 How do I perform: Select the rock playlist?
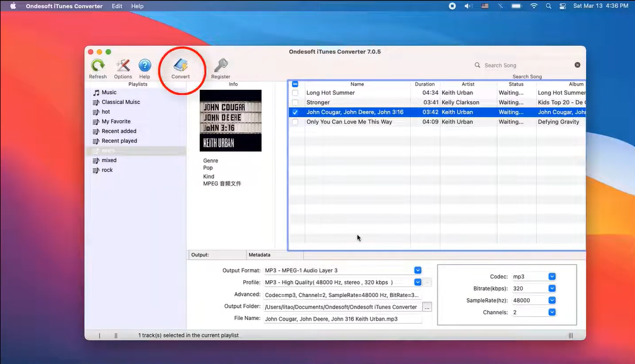[107, 171]
